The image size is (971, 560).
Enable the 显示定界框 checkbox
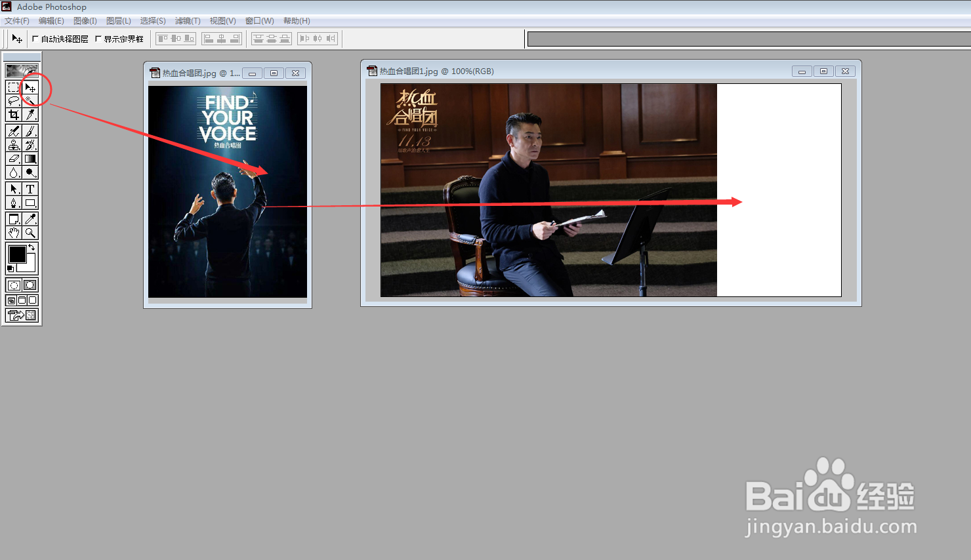click(98, 39)
